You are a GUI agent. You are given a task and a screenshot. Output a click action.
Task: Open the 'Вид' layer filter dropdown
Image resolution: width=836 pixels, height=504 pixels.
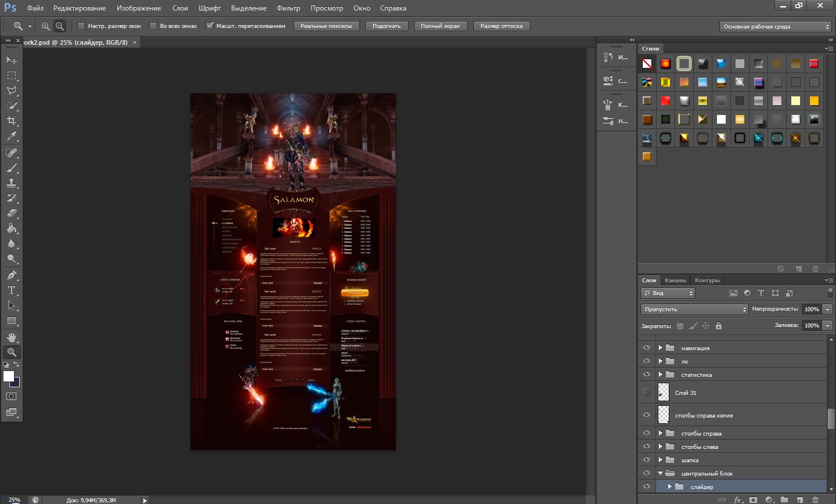pos(668,293)
